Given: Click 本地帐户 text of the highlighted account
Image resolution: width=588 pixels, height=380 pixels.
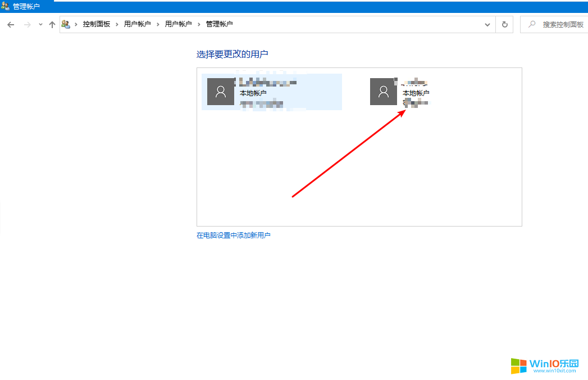Looking at the screenshot, I should (x=253, y=93).
